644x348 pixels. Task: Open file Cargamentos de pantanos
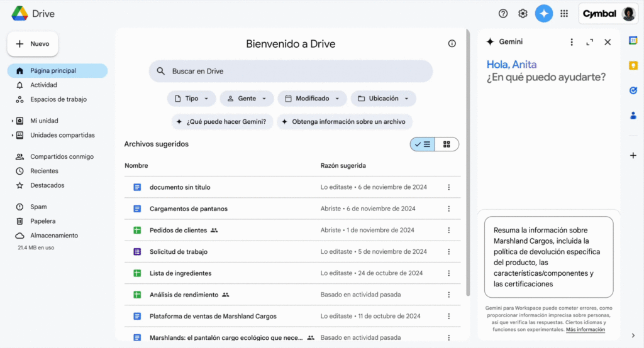coord(189,209)
